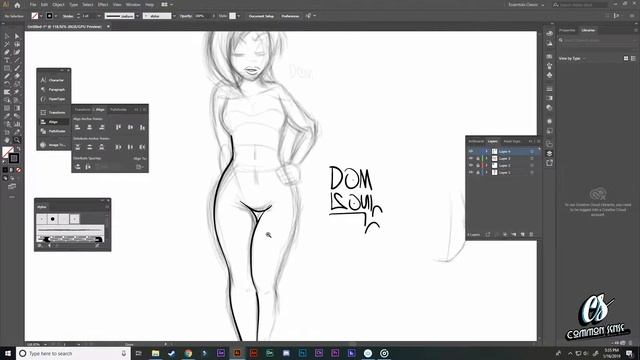The image size is (640, 360).
Task: Click the Preferences button
Action: (x=290, y=16)
